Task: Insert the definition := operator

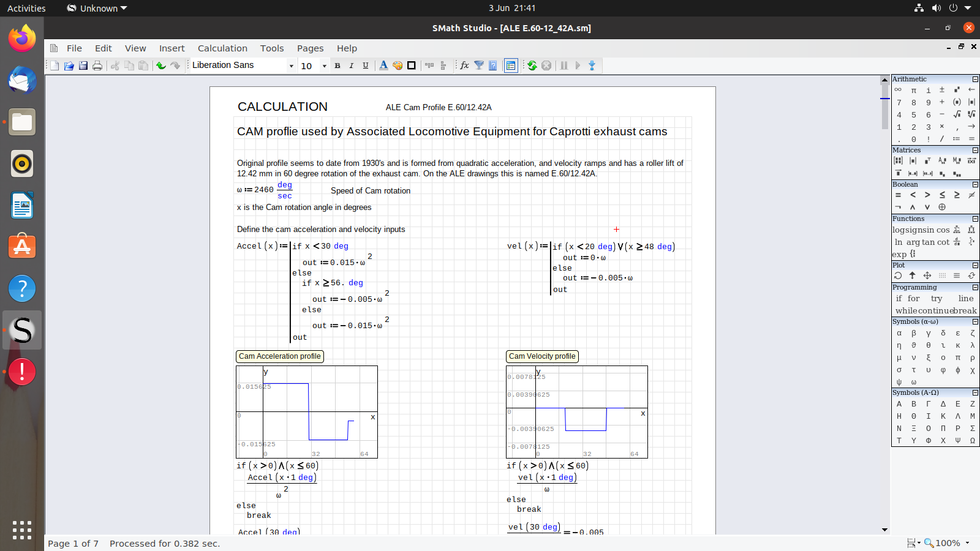Action: 957,139
